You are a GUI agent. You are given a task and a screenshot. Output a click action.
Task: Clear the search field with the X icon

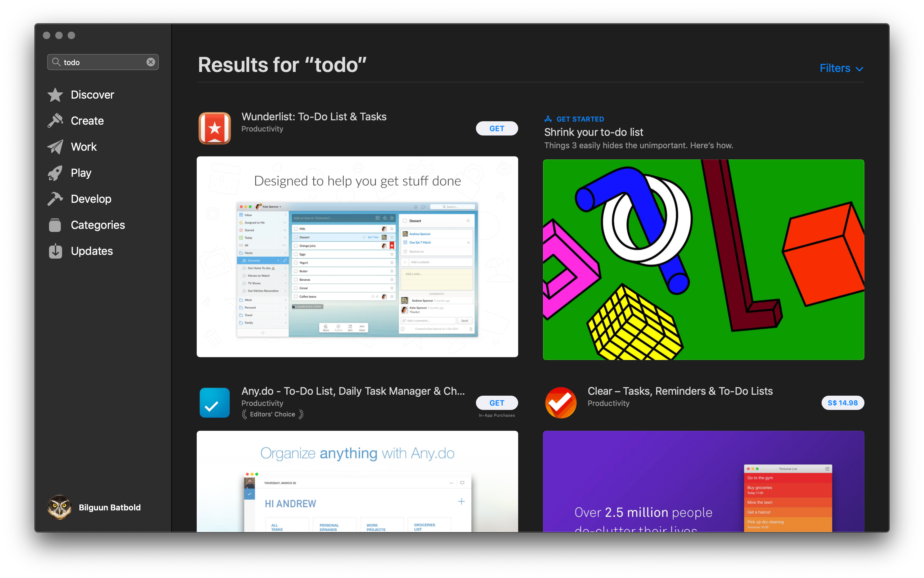point(151,62)
